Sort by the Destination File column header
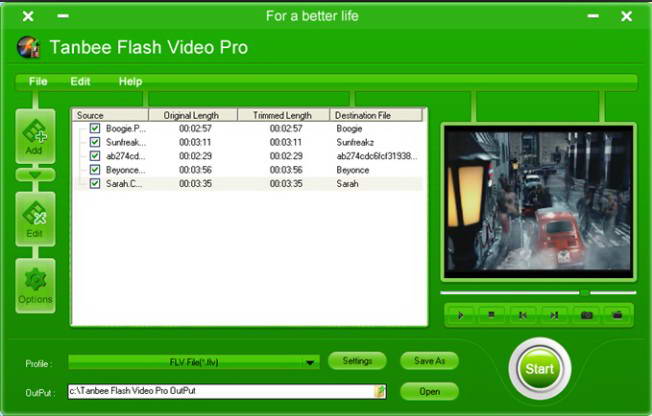This screenshot has width=652, height=416. point(376,115)
